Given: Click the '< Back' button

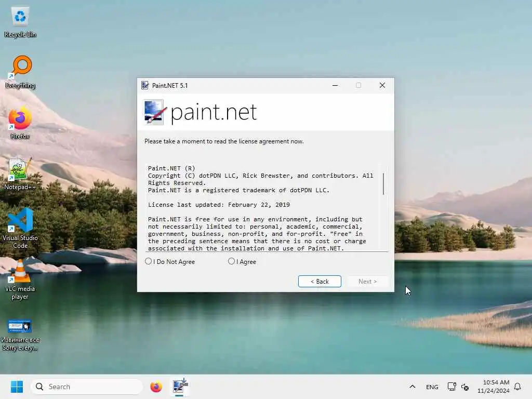Looking at the screenshot, I should 320,281.
